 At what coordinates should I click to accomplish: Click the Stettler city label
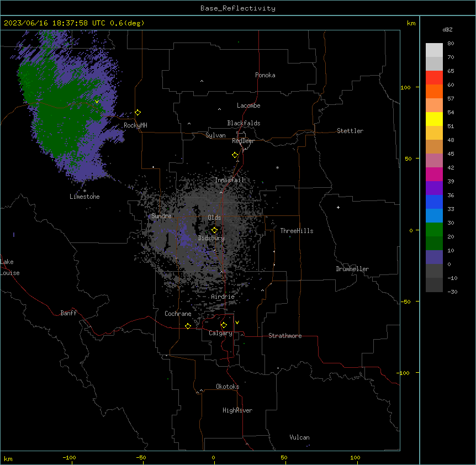coord(350,131)
